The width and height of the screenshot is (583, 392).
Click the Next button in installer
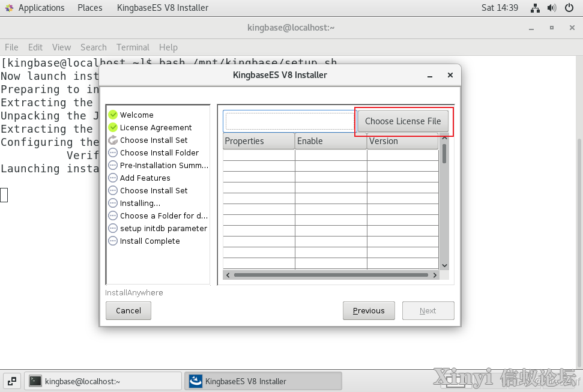(x=428, y=310)
